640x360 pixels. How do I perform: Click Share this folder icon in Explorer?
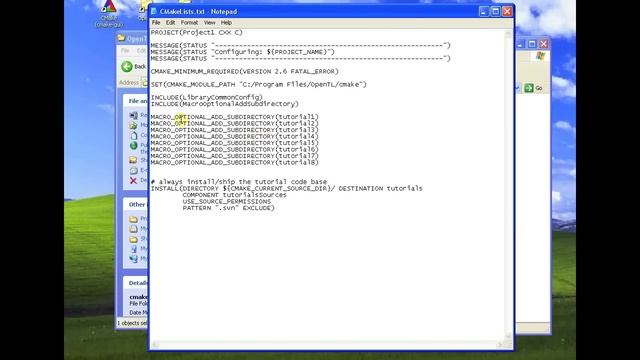(x=133, y=160)
